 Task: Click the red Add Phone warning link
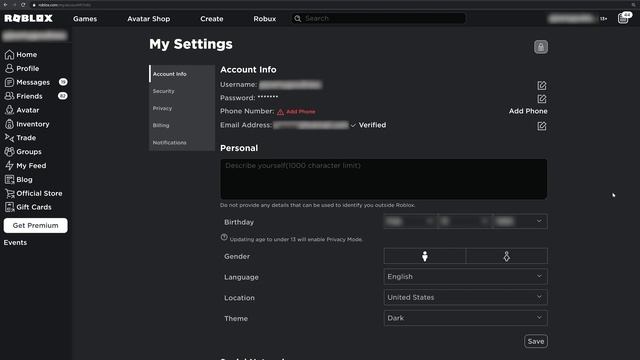click(296, 111)
